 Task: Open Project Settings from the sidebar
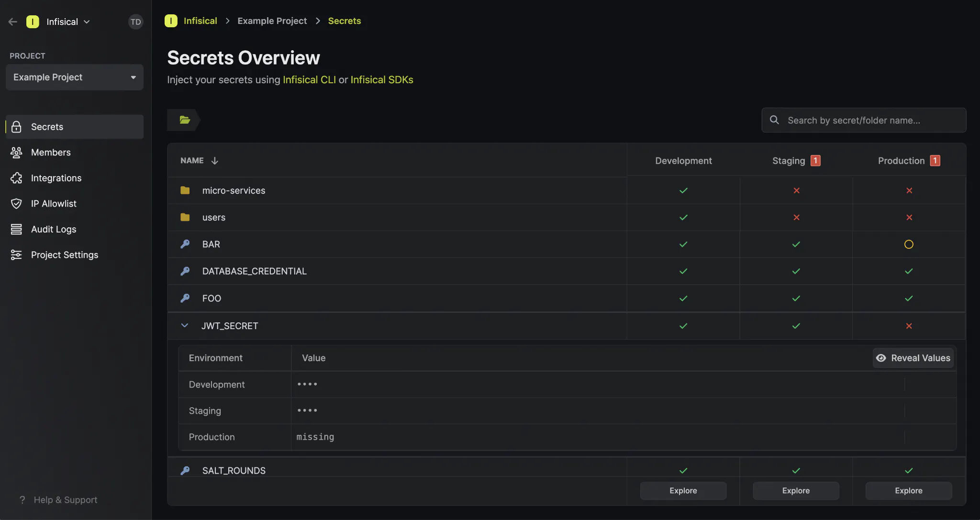click(16, 254)
